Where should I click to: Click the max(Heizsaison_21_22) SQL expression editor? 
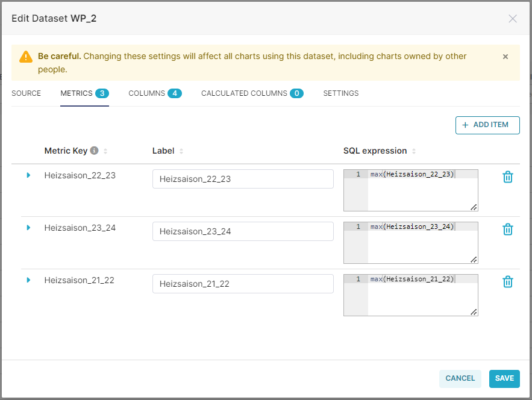(x=410, y=295)
